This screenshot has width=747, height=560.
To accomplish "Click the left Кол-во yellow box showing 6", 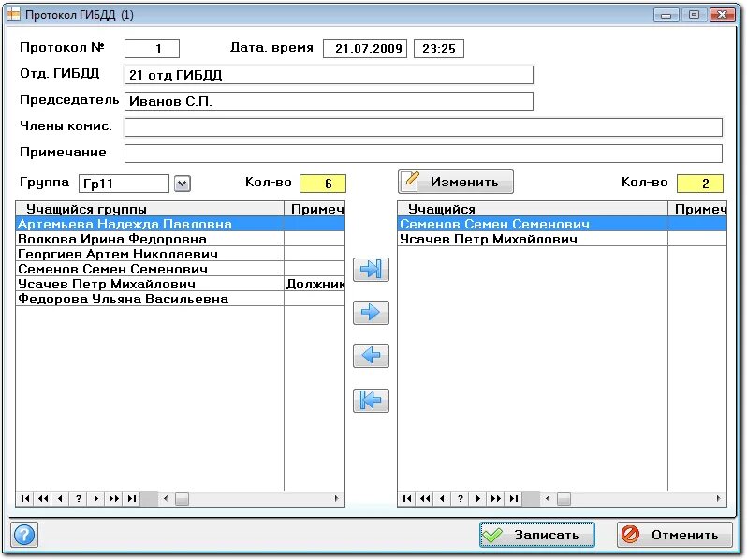I will (323, 184).
